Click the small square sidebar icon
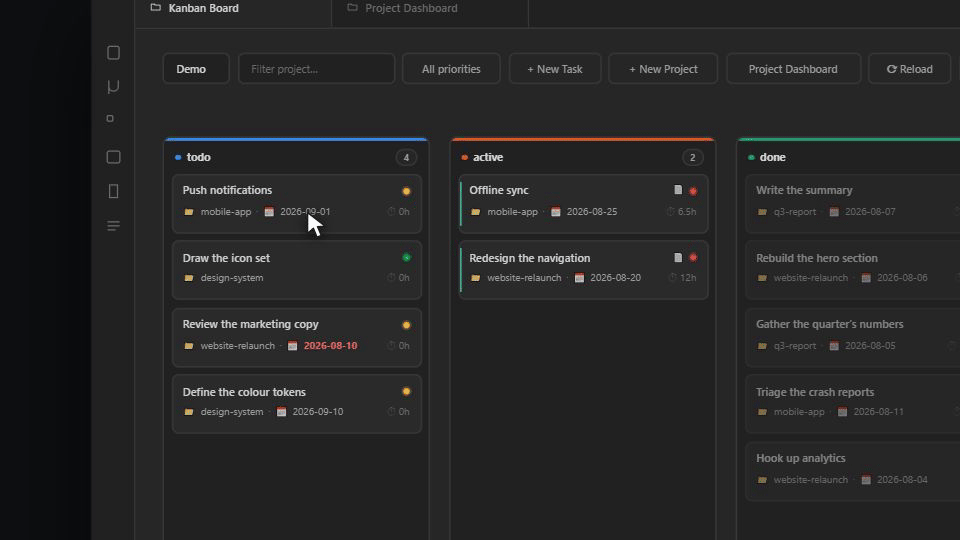 pos(110,118)
